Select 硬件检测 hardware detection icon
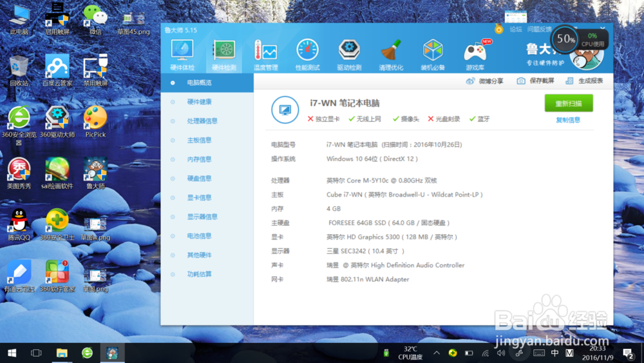Viewport: 644px width, 363px height. (x=224, y=55)
